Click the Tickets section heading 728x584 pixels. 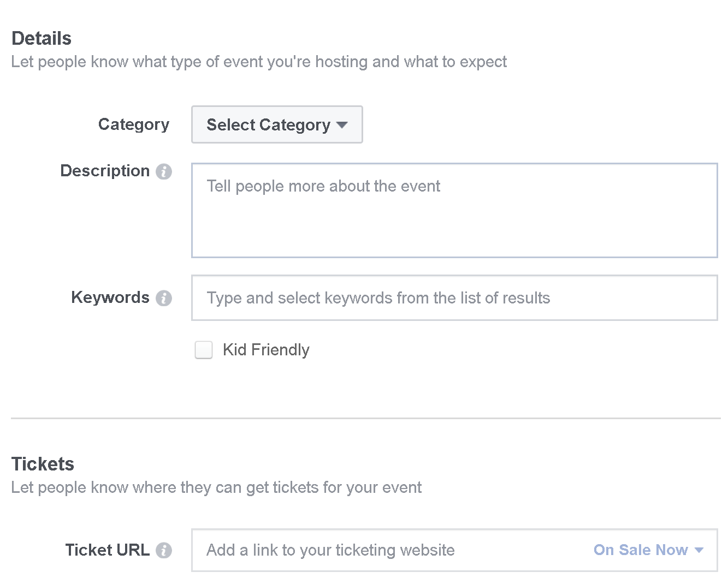point(43,464)
